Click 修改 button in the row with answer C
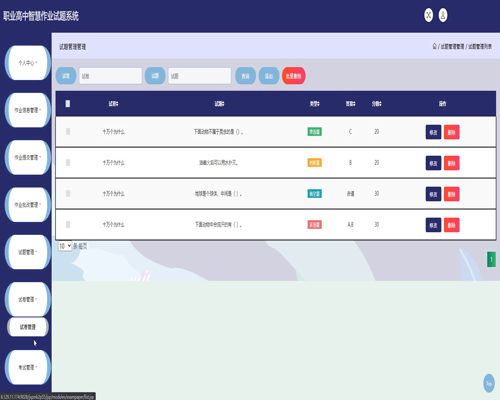The width and height of the screenshot is (500, 400). (x=433, y=132)
